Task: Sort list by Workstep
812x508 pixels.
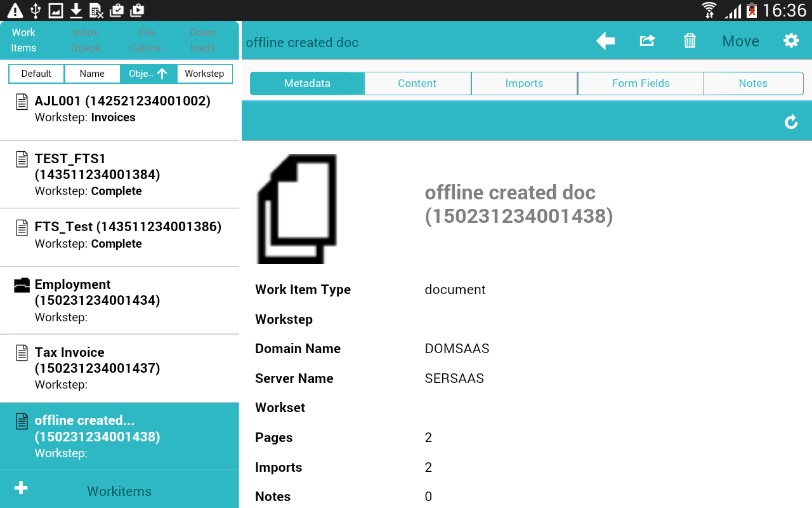Action: (x=204, y=74)
